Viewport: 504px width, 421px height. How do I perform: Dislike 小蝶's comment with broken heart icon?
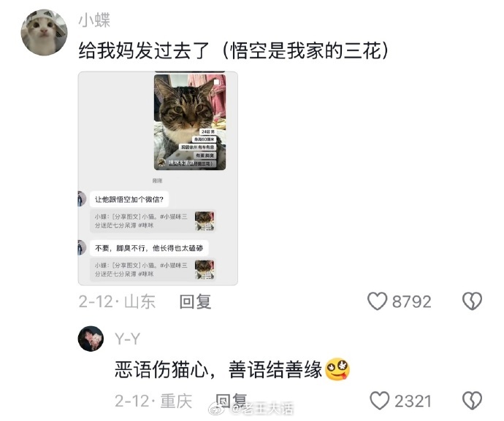(x=472, y=301)
